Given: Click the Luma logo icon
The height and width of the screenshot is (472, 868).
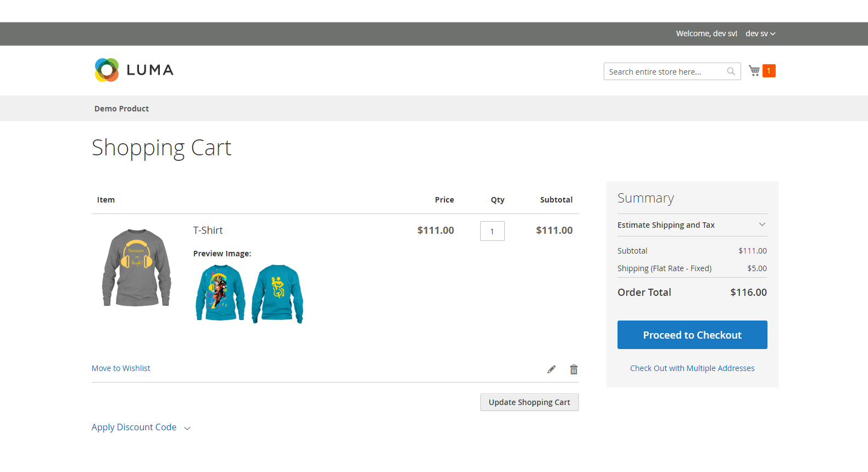Looking at the screenshot, I should tap(107, 70).
